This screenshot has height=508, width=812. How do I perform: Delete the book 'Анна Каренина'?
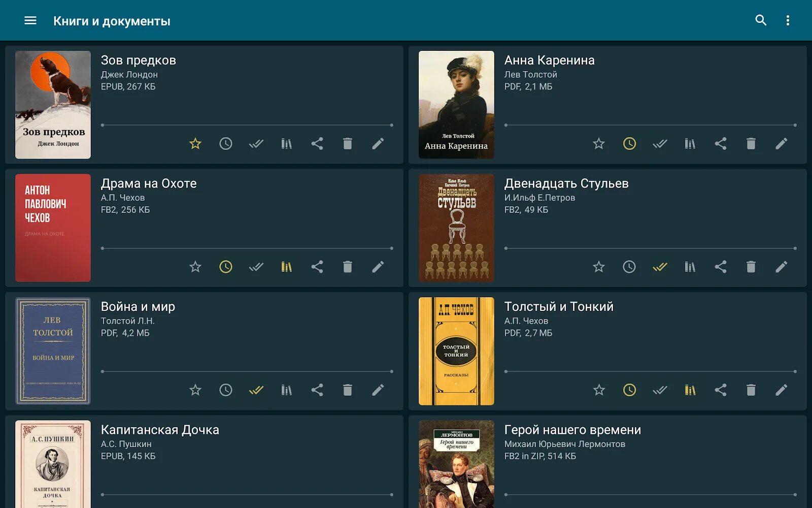tap(751, 144)
